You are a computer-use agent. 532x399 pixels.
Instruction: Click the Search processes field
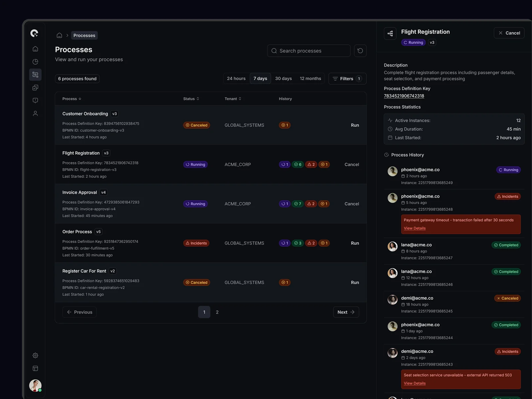pyautogui.click(x=309, y=51)
